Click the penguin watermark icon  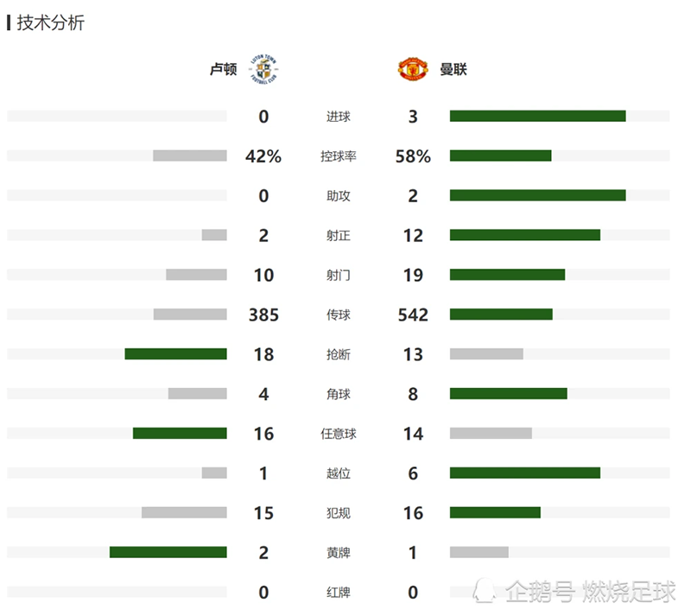(x=485, y=590)
